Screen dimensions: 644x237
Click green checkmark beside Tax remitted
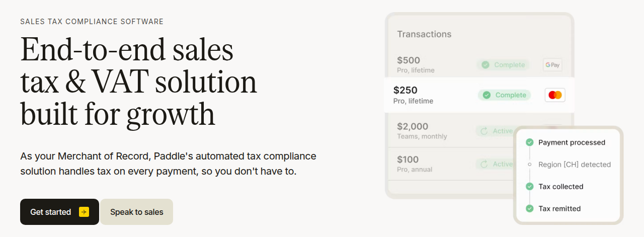pos(529,208)
